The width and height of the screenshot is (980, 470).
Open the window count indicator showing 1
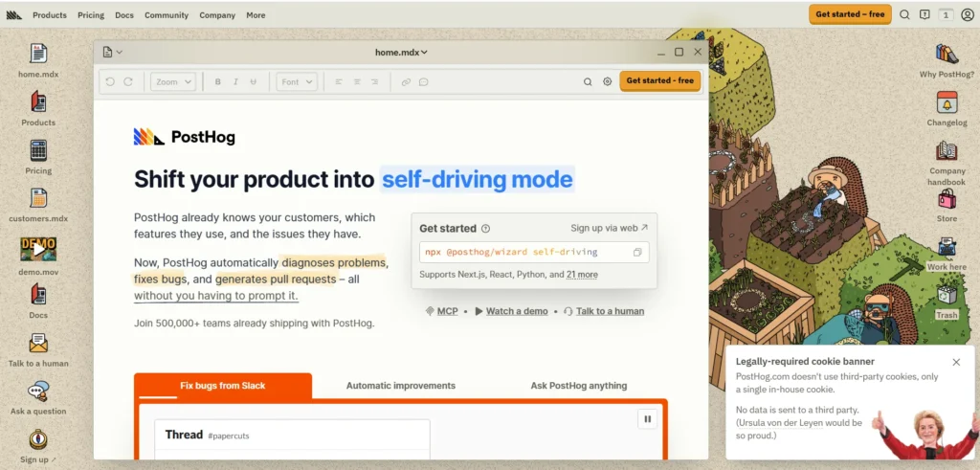[x=947, y=15]
